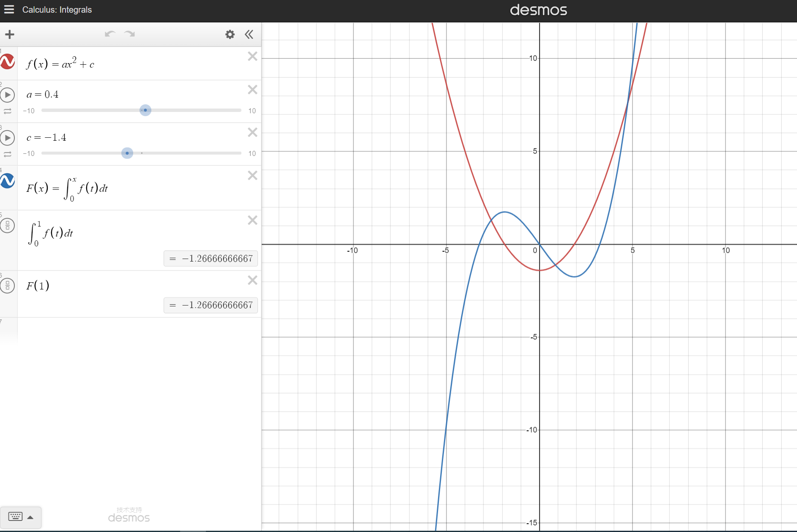The width and height of the screenshot is (797, 532).
Task: Toggle fraction display icon for F(1) row
Action: [8, 285]
